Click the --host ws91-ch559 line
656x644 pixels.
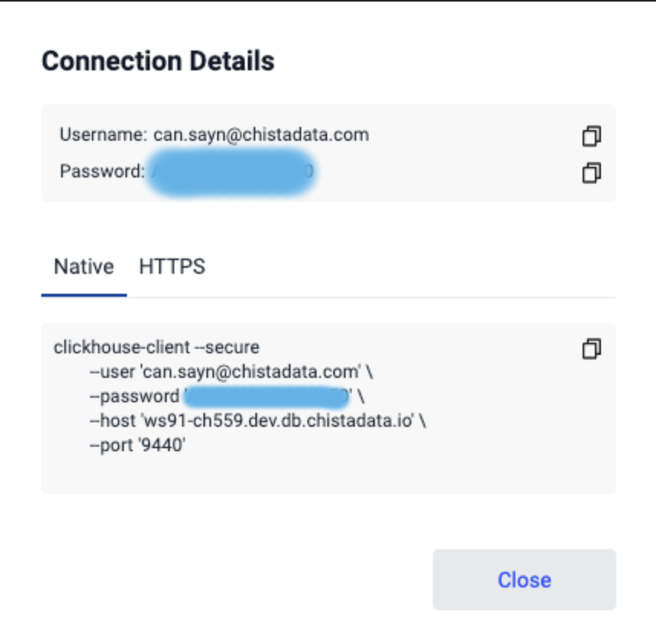pos(258,421)
